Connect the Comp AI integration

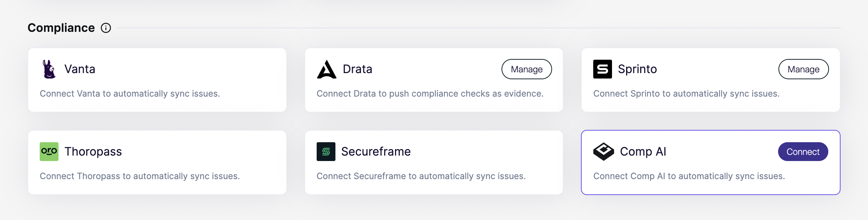pyautogui.click(x=803, y=152)
